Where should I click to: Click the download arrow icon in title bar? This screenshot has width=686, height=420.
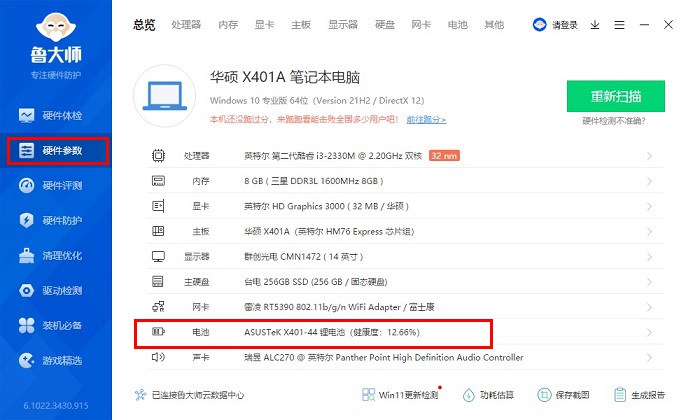pos(595,24)
